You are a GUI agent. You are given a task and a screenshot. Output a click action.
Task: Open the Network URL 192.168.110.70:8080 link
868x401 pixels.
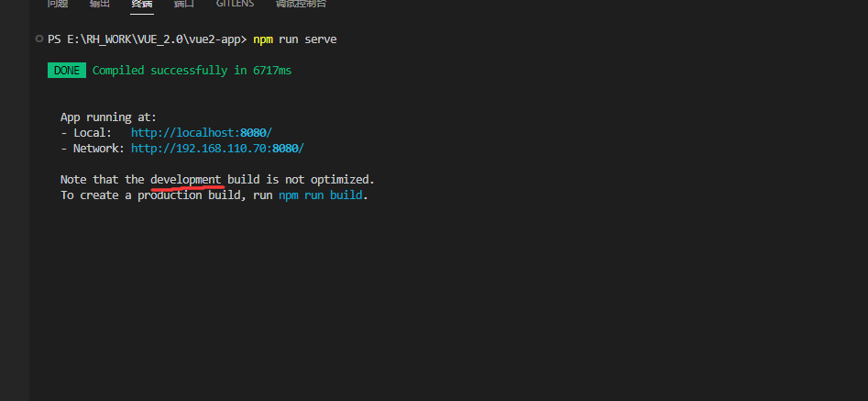coord(217,148)
